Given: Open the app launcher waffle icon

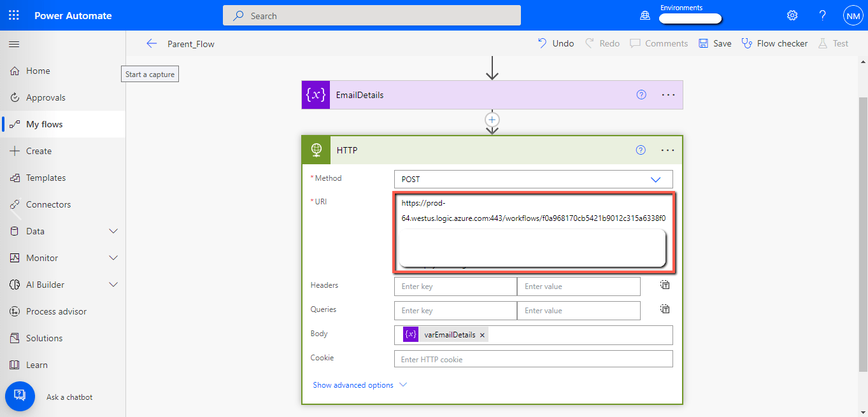Looking at the screenshot, I should point(14,15).
